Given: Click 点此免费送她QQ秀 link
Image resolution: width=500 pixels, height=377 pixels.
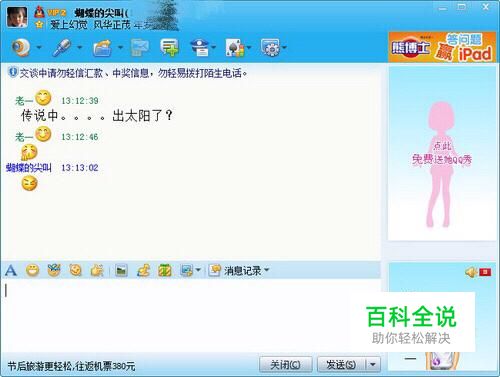Looking at the screenshot, I should pos(442,153).
